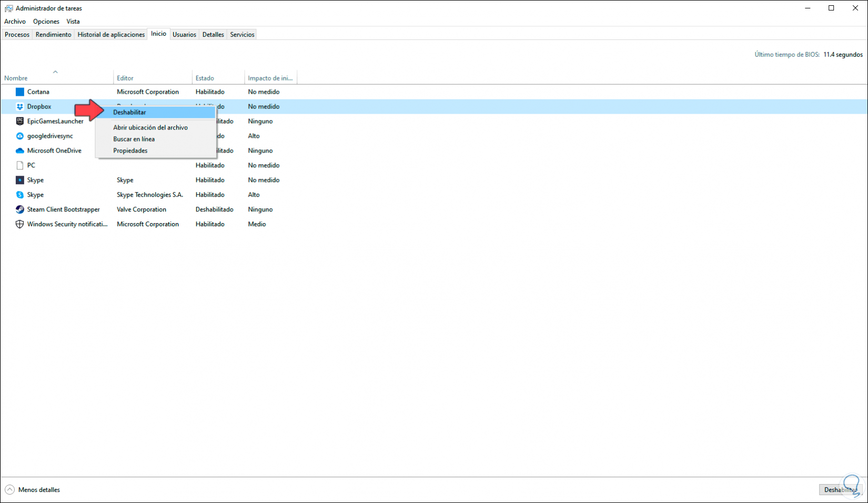Select the Dropbox icon

click(19, 106)
